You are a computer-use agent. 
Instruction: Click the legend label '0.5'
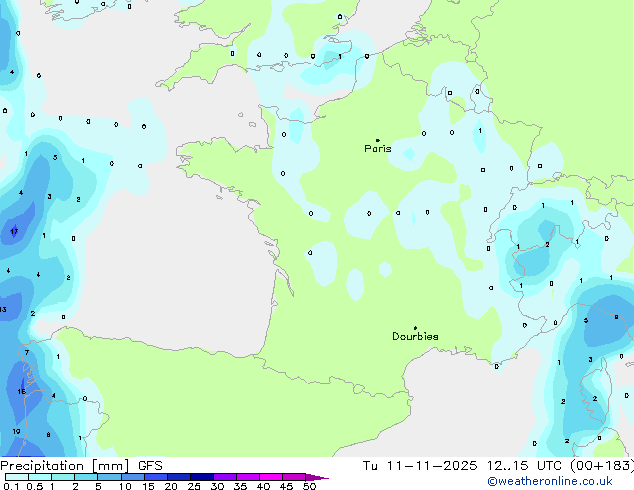[x=35, y=486]
